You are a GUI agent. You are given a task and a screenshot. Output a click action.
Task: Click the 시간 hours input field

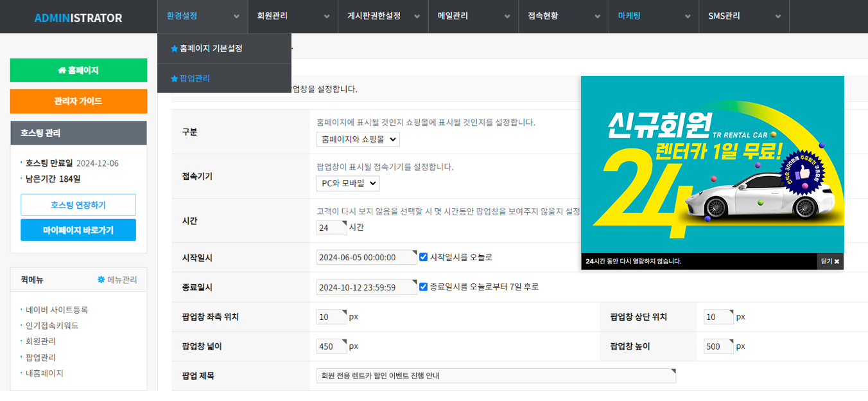331,227
